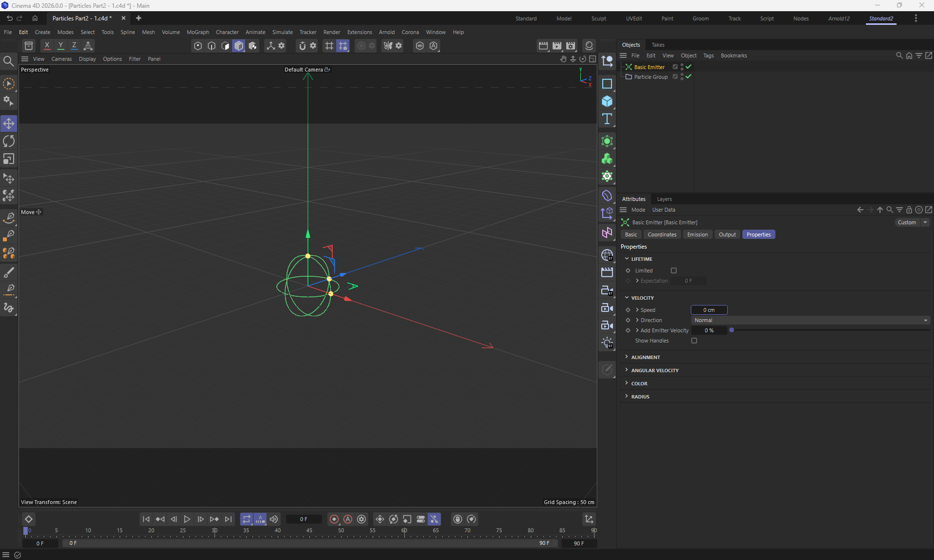The image size is (934, 560).
Task: Switch to the Emission tab
Action: pos(697,235)
